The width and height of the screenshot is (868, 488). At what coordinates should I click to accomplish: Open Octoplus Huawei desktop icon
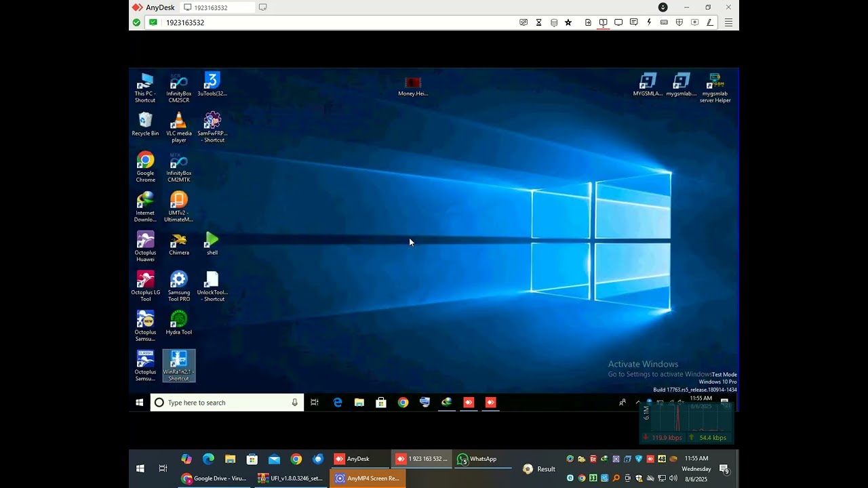click(x=145, y=247)
